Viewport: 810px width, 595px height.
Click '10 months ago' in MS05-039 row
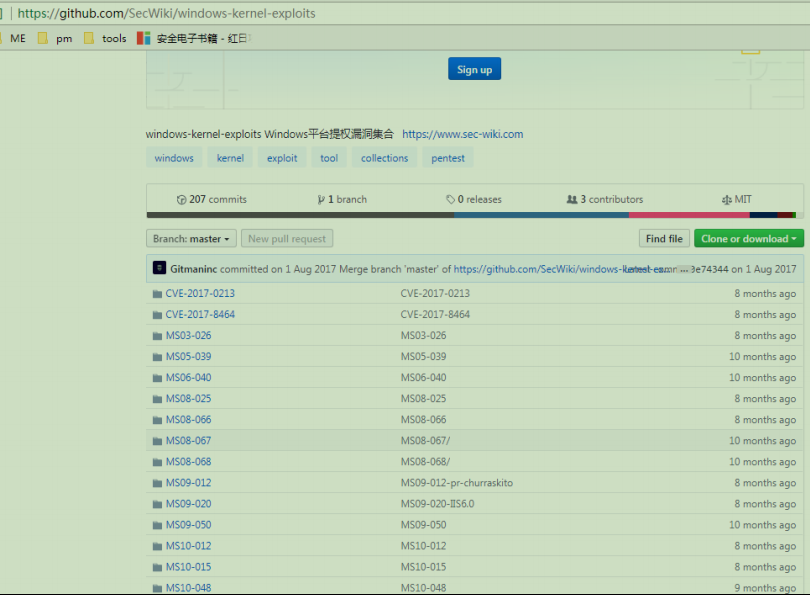point(762,357)
